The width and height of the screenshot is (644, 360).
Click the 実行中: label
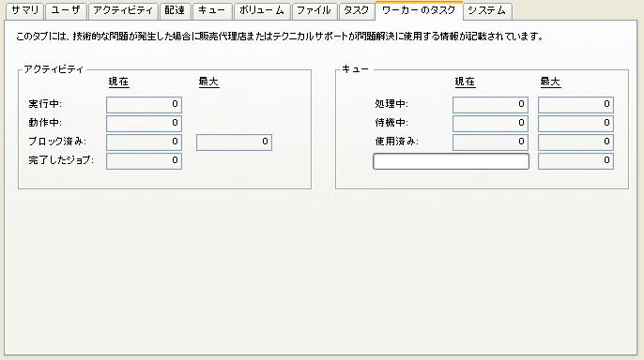click(x=45, y=104)
